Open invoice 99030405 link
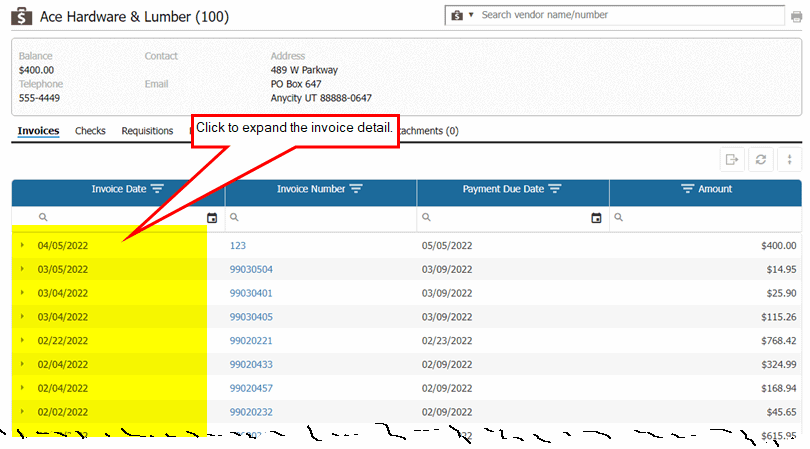Image resolution: width=810 pixels, height=449 pixels. 251,317
